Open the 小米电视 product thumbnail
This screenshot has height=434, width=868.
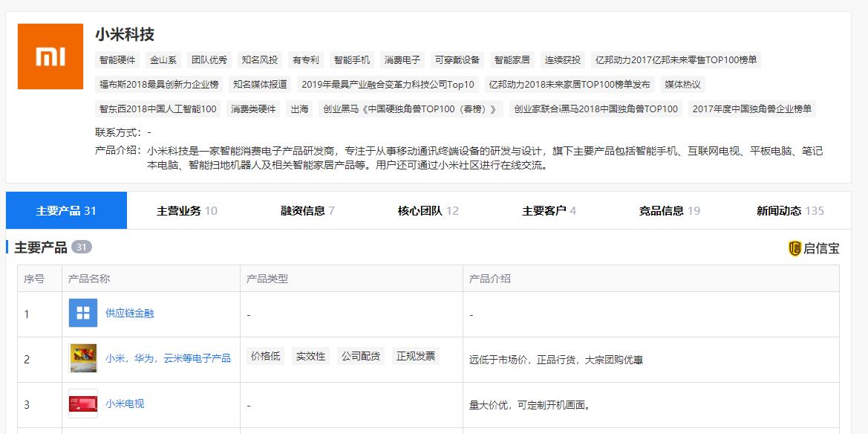click(83, 404)
